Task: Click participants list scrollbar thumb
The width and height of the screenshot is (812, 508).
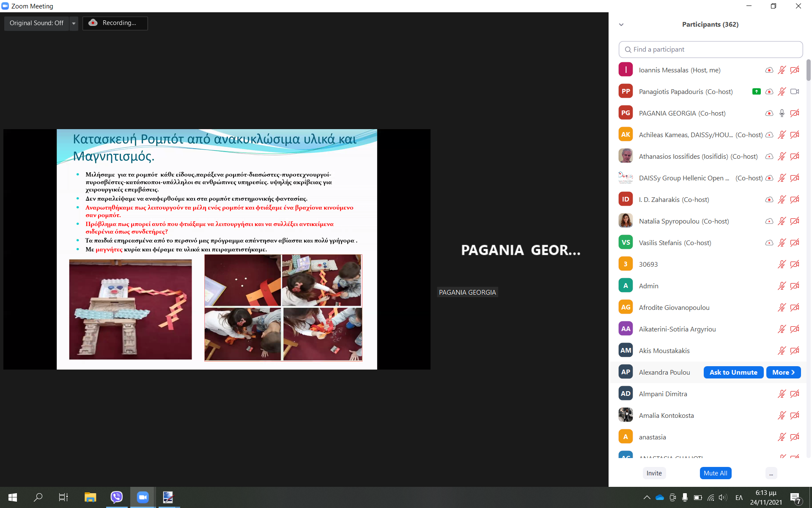Action: tap(808, 70)
